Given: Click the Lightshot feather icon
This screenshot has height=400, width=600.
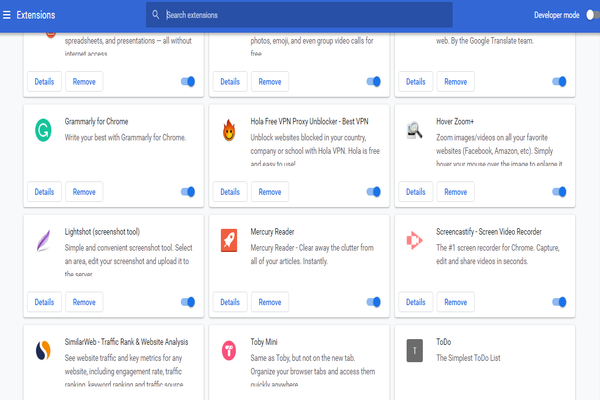Looking at the screenshot, I should click(x=43, y=240).
